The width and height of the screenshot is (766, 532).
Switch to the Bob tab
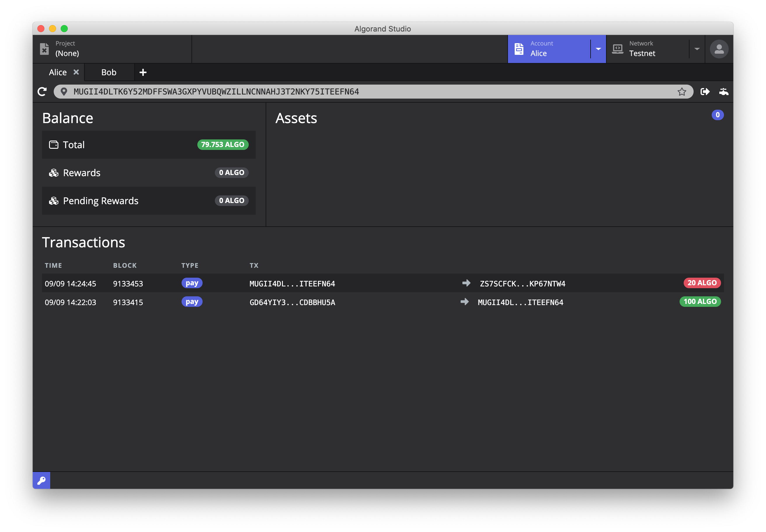point(109,72)
